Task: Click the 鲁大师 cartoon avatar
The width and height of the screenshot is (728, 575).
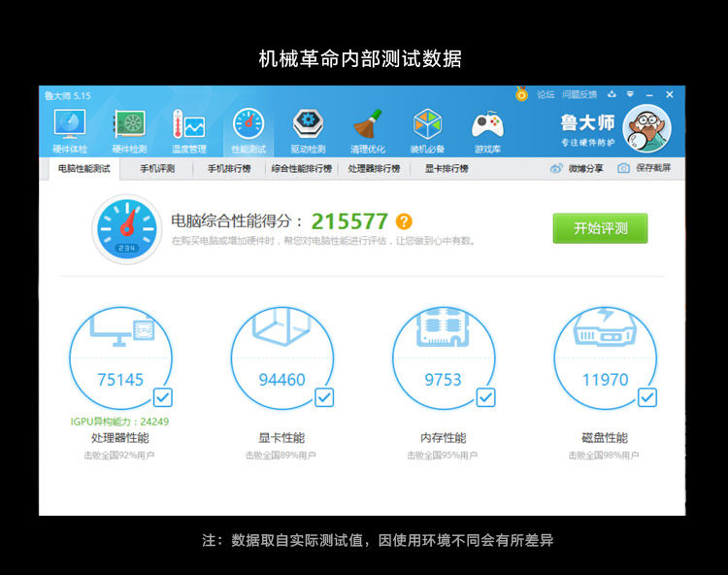Action: tap(646, 128)
